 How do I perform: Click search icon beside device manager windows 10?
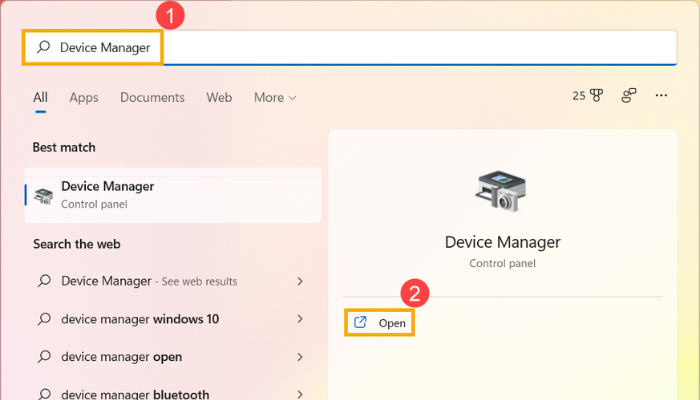point(43,319)
